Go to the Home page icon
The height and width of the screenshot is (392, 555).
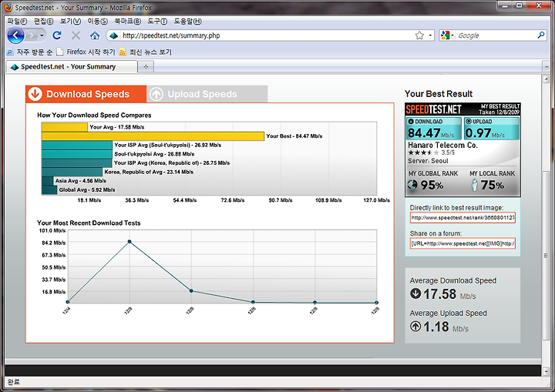pyautogui.click(x=95, y=35)
